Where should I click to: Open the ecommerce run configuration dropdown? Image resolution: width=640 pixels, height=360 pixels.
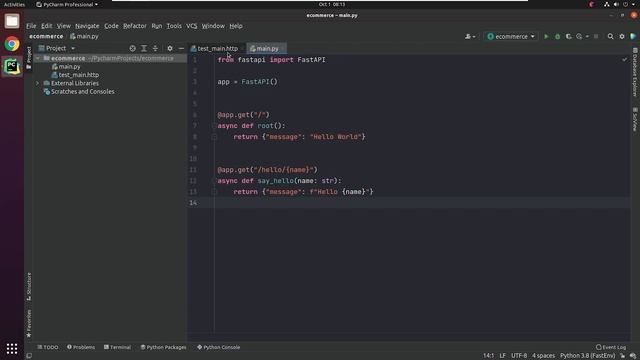point(511,36)
